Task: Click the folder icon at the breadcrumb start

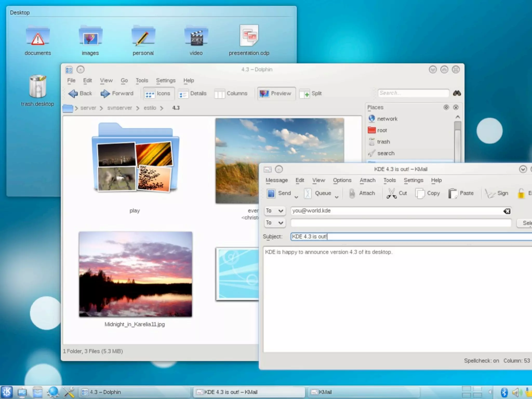Action: pyautogui.click(x=68, y=108)
